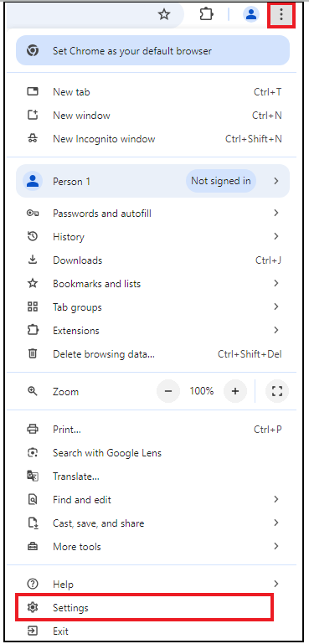Click the History clock icon

click(x=33, y=236)
